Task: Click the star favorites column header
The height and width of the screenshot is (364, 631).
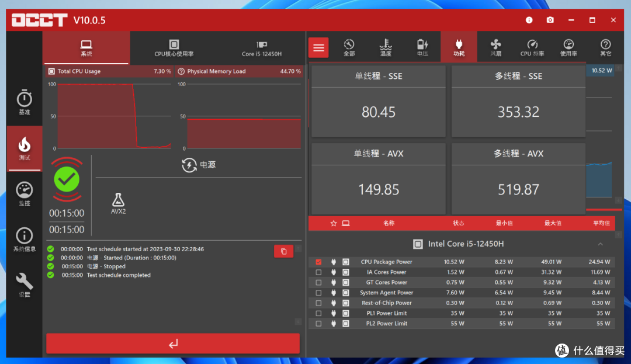Action: click(x=334, y=223)
